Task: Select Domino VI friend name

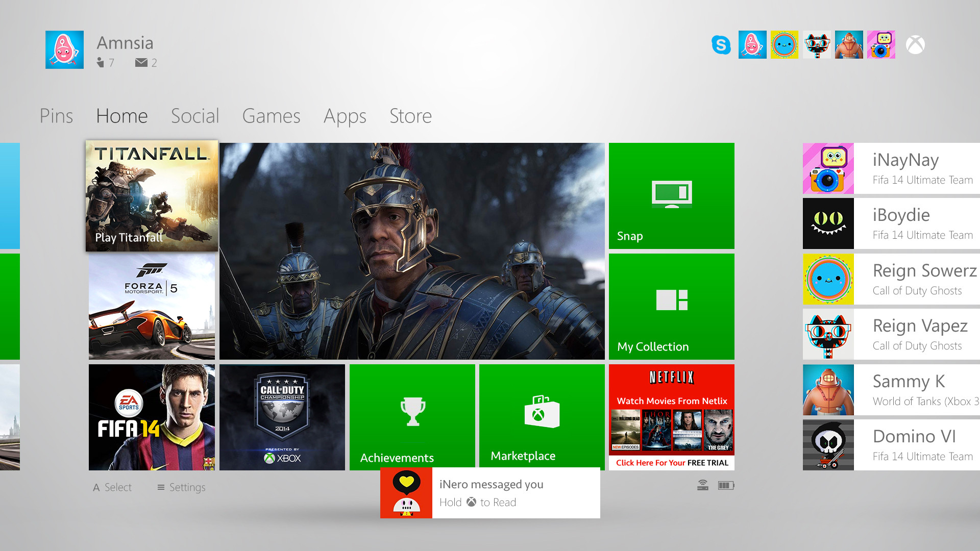Action: pos(914,436)
